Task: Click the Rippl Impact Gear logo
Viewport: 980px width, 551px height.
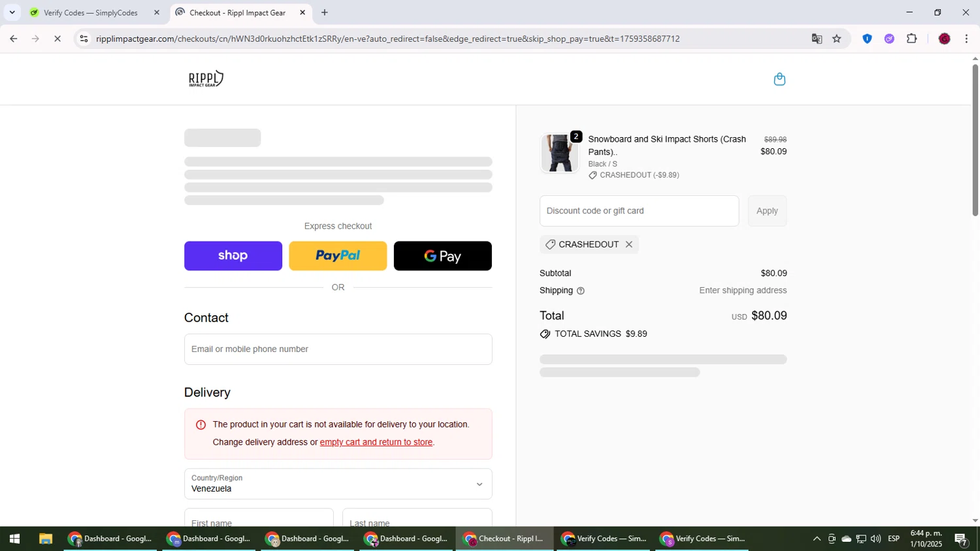Action: [x=206, y=79]
